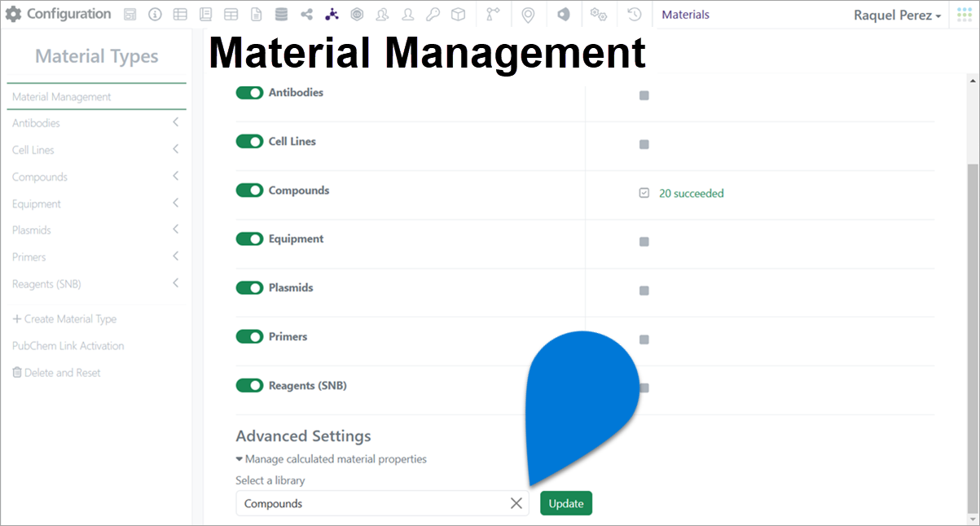Open the user groups icon

coord(382,15)
